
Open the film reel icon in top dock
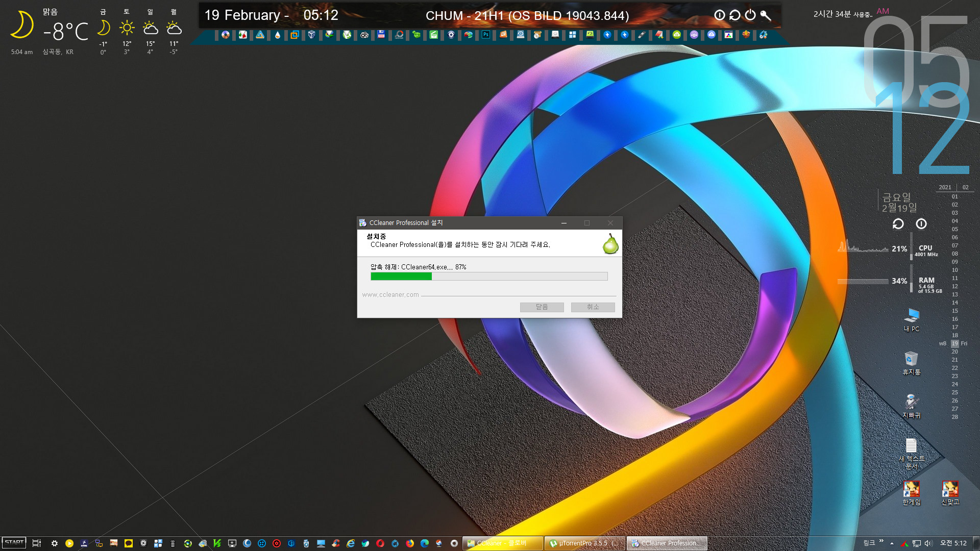click(364, 35)
